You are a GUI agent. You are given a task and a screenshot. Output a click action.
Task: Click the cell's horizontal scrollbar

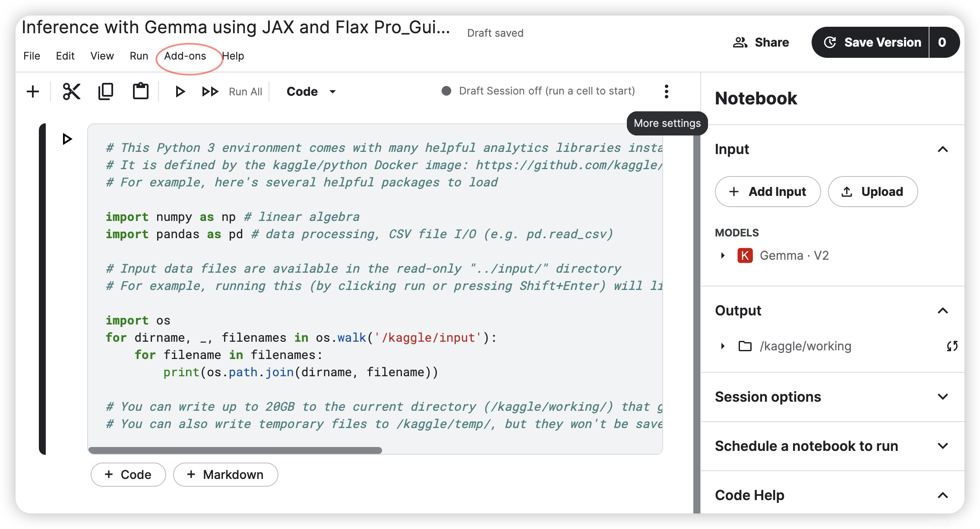tap(235, 450)
